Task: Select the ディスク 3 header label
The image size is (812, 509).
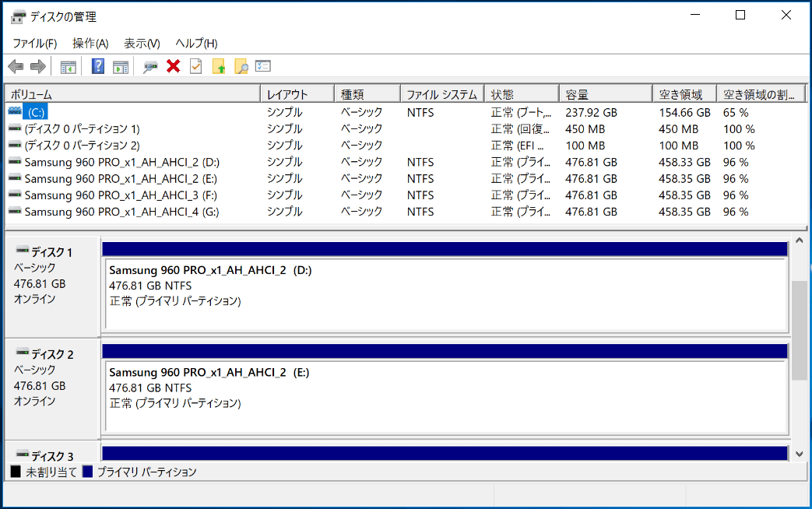Action: (x=52, y=456)
